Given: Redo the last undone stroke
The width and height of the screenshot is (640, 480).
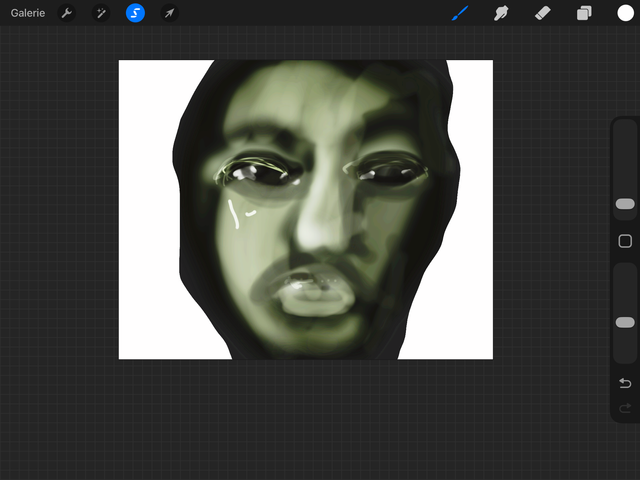Looking at the screenshot, I should click(x=625, y=408).
